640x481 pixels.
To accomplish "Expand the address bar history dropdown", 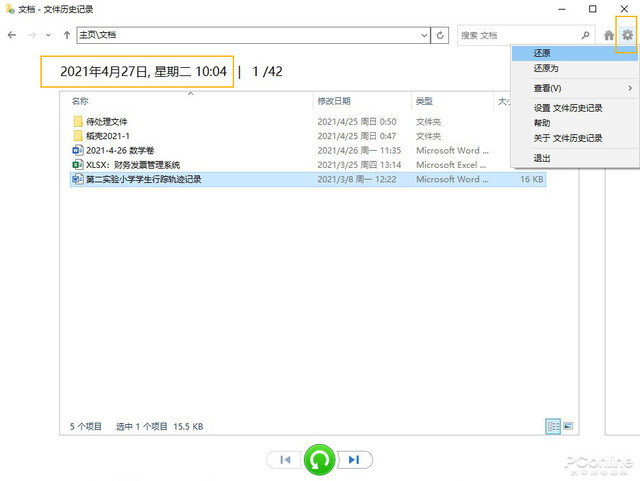I will (x=424, y=36).
